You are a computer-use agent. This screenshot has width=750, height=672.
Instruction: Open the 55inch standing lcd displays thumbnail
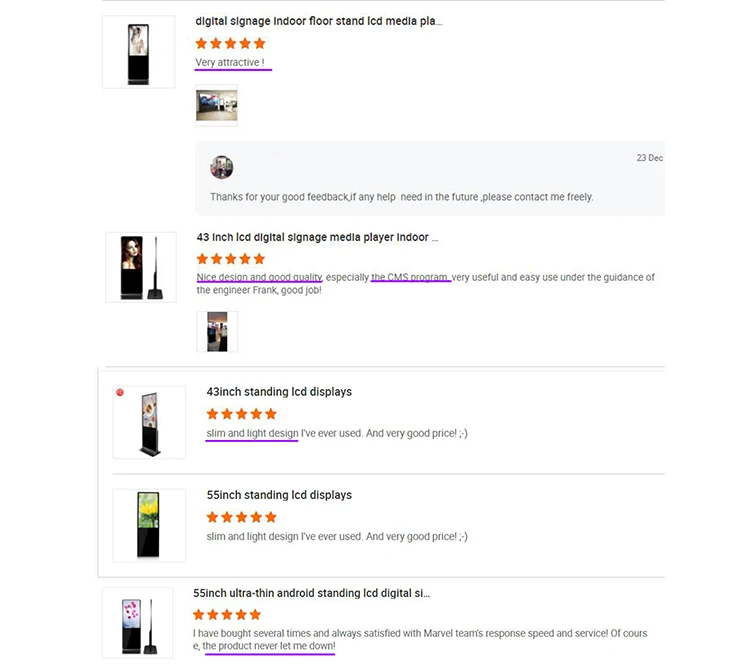(149, 525)
